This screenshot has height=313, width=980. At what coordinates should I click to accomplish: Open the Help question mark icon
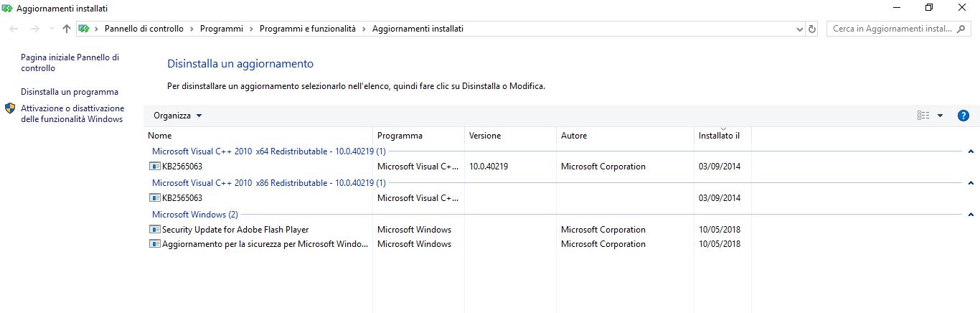tap(963, 116)
